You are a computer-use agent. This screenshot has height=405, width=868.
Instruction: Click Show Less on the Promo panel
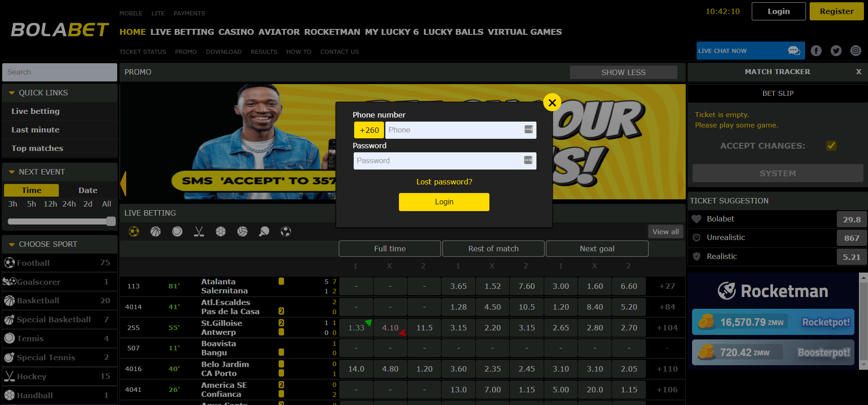click(623, 72)
